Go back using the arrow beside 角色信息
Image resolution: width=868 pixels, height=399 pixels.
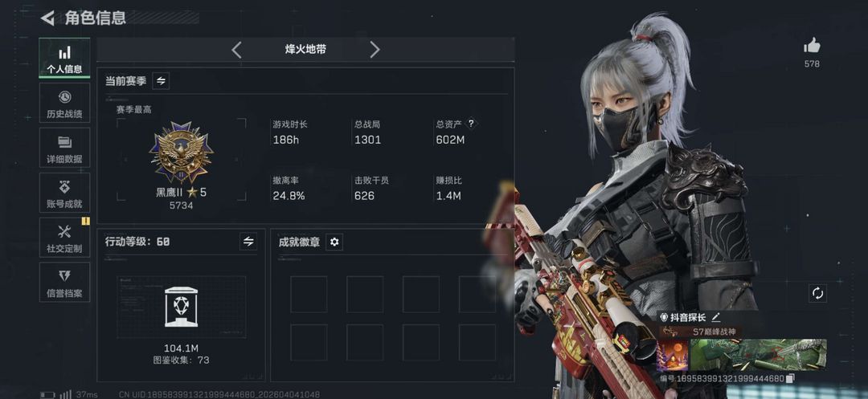47,18
